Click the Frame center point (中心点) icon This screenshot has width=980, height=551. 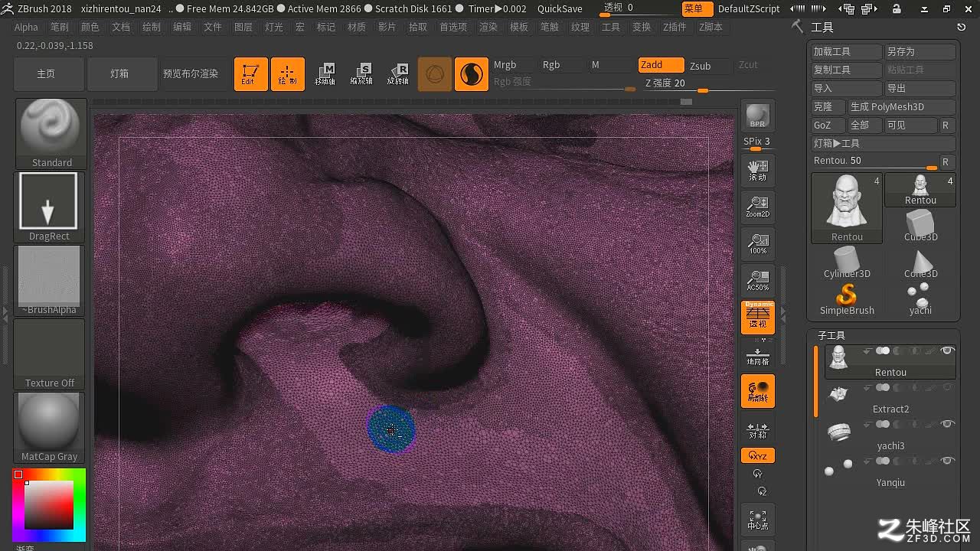click(757, 519)
